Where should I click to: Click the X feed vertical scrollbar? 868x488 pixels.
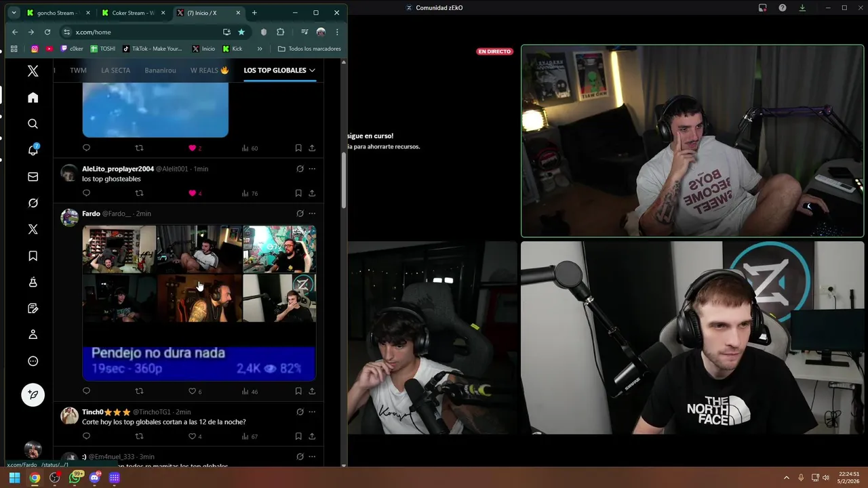click(344, 180)
